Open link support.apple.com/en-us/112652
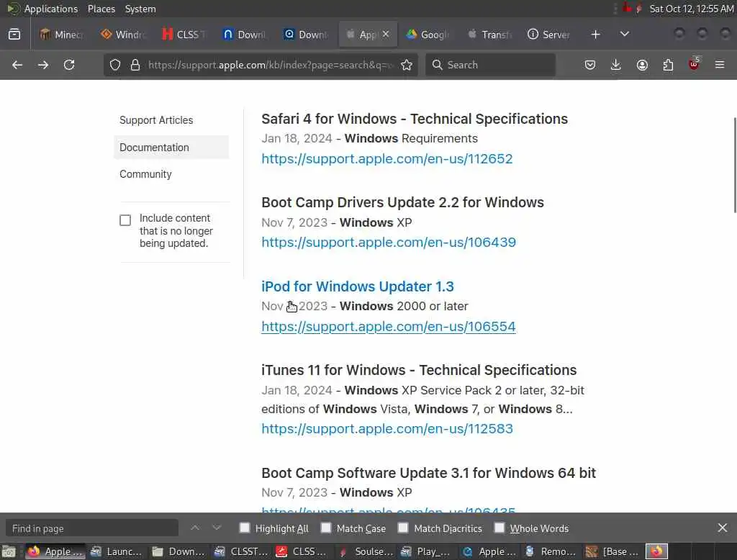This screenshot has width=737, height=560. 386,159
